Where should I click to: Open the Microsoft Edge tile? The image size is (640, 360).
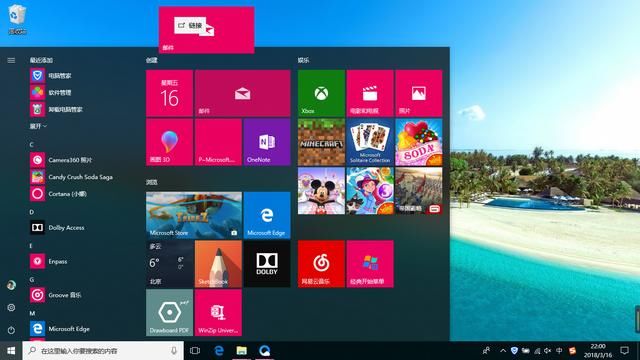pos(267,215)
